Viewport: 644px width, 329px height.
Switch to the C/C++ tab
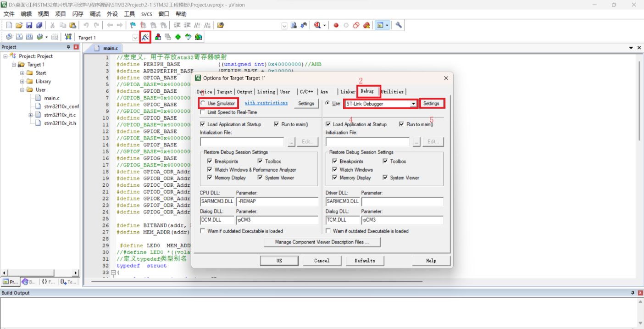306,92
